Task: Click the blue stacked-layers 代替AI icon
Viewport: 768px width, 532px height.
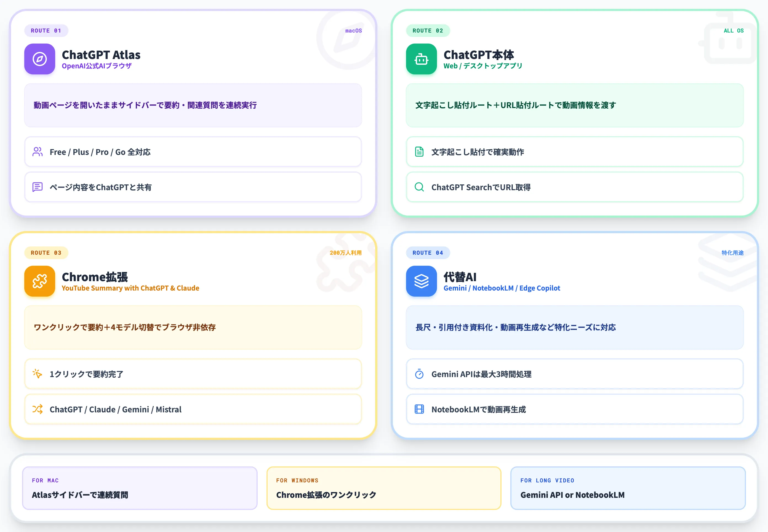Action: tap(421, 281)
